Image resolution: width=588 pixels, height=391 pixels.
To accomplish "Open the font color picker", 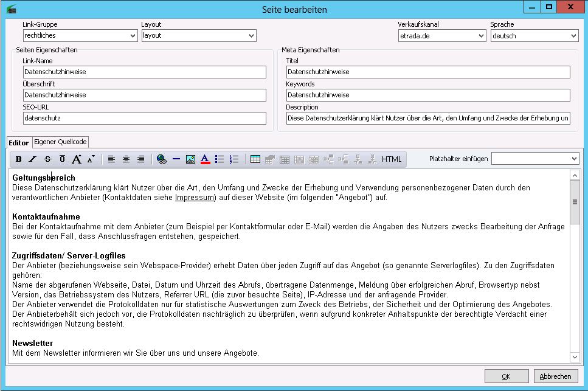I will click(x=205, y=159).
